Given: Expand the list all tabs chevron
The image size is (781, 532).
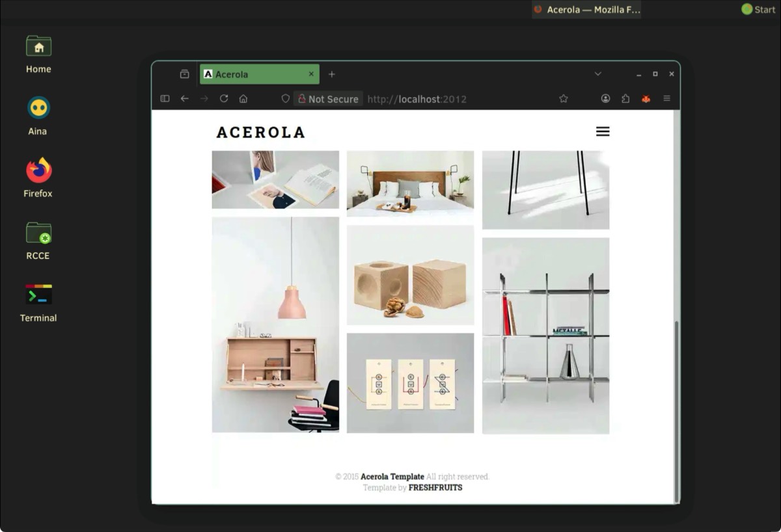Looking at the screenshot, I should tap(597, 74).
